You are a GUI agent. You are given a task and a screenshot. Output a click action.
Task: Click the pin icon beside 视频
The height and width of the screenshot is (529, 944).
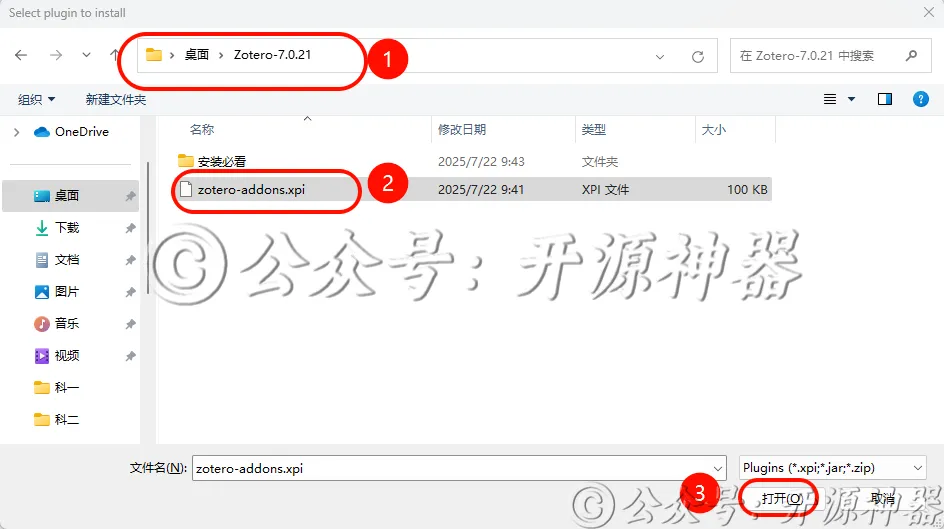(130, 356)
